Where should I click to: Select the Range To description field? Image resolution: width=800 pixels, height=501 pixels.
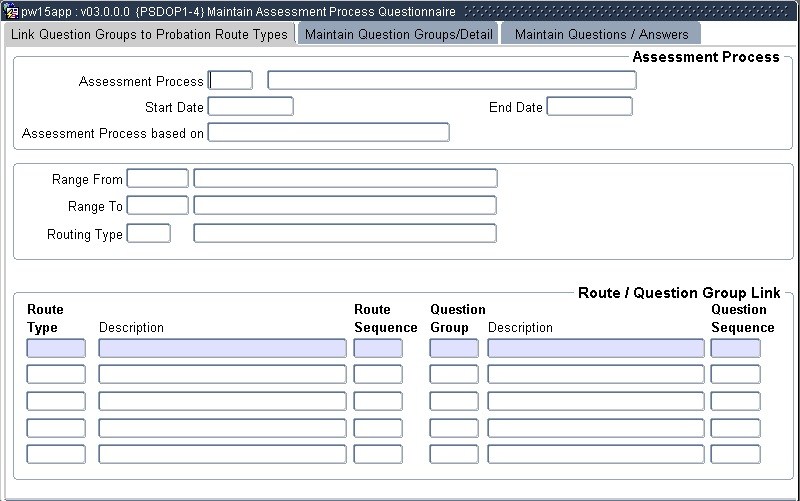pos(345,206)
